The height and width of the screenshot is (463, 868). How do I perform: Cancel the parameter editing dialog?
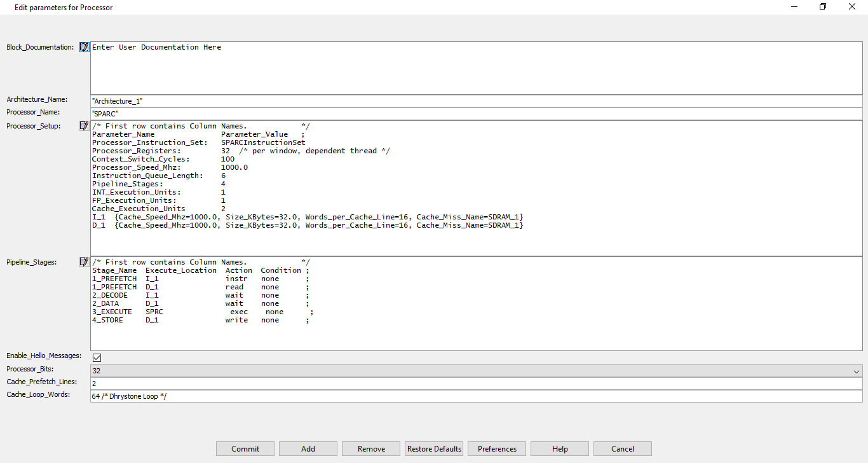(623, 448)
